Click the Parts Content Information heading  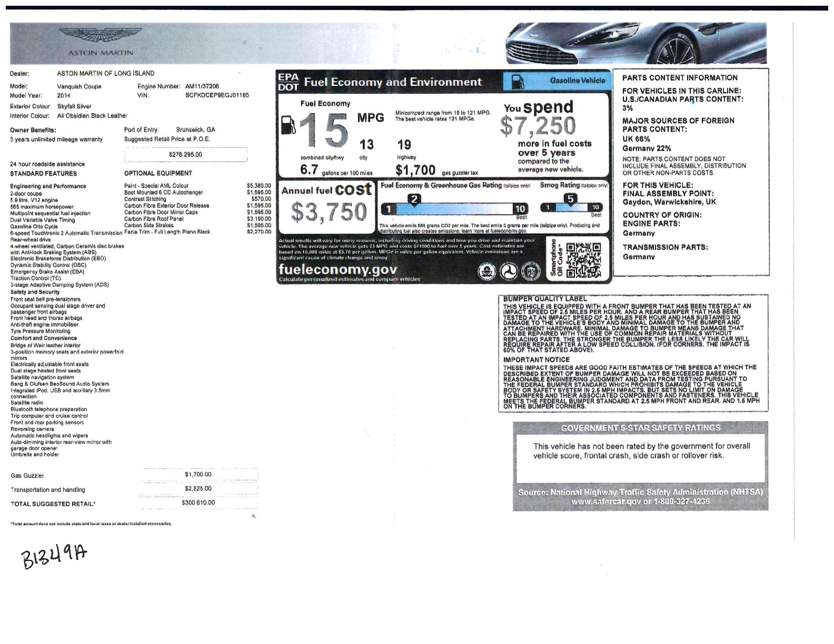pyautogui.click(x=680, y=78)
